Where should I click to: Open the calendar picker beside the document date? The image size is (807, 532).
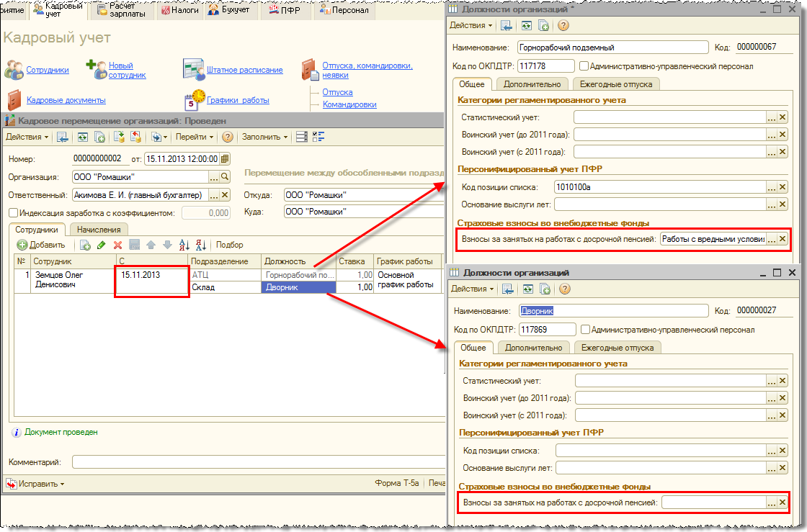[225, 159]
